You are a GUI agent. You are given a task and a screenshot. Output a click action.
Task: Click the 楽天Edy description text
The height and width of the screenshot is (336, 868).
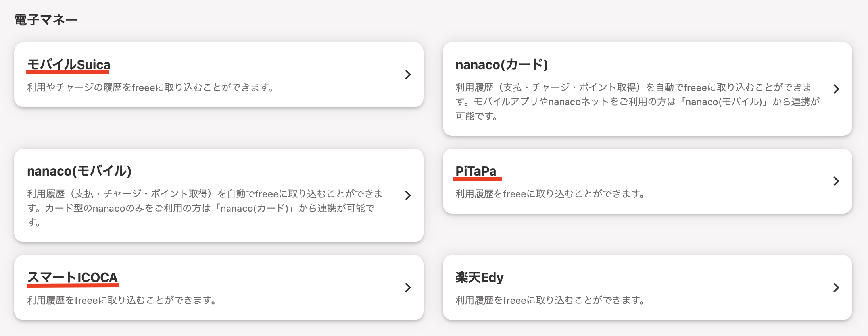click(x=551, y=300)
